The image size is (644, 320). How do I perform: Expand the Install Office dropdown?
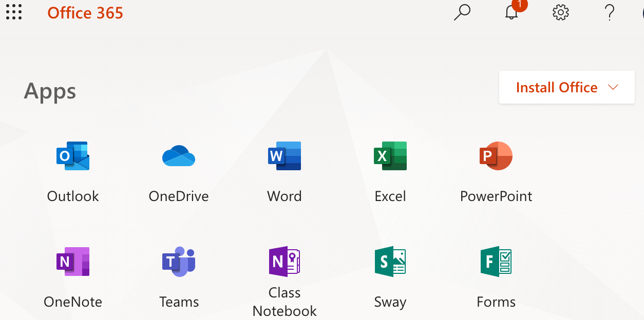click(567, 88)
